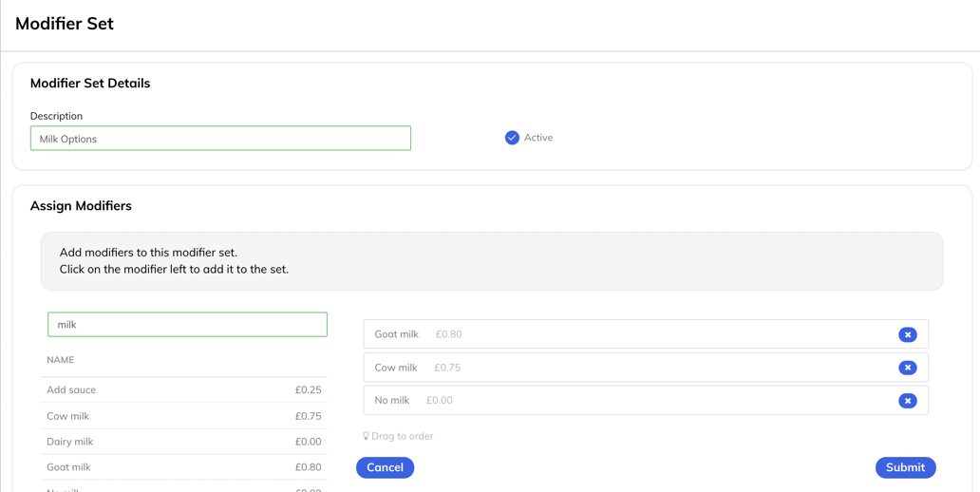Select the assigned No milk row

(x=627, y=401)
